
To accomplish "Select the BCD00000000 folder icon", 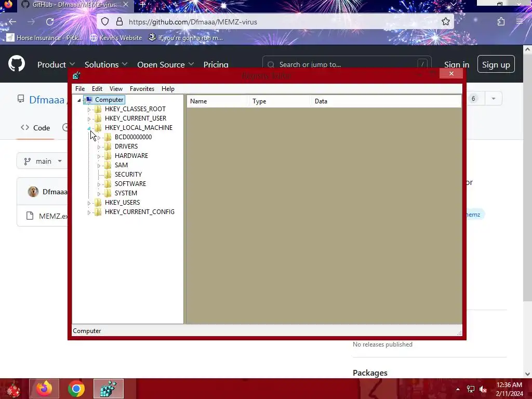I will click(108, 137).
